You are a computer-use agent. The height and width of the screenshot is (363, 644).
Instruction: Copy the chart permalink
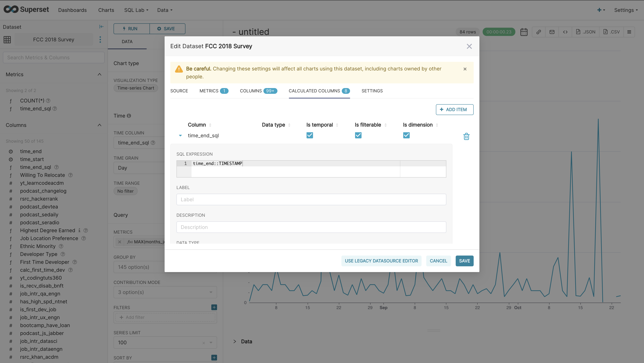[x=539, y=32]
